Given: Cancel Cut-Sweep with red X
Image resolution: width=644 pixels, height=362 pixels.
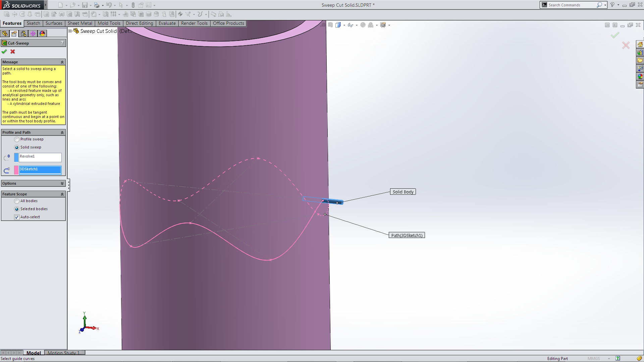Looking at the screenshot, I should tap(13, 52).
